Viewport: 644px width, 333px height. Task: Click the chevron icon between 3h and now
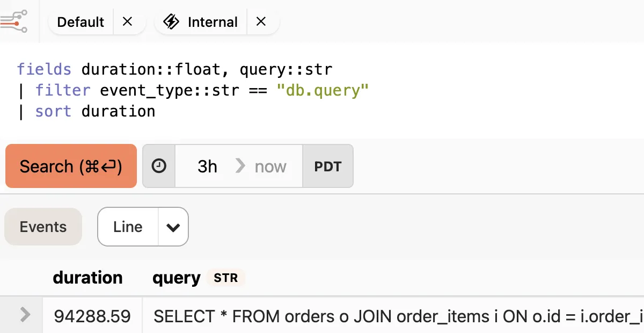tap(240, 166)
